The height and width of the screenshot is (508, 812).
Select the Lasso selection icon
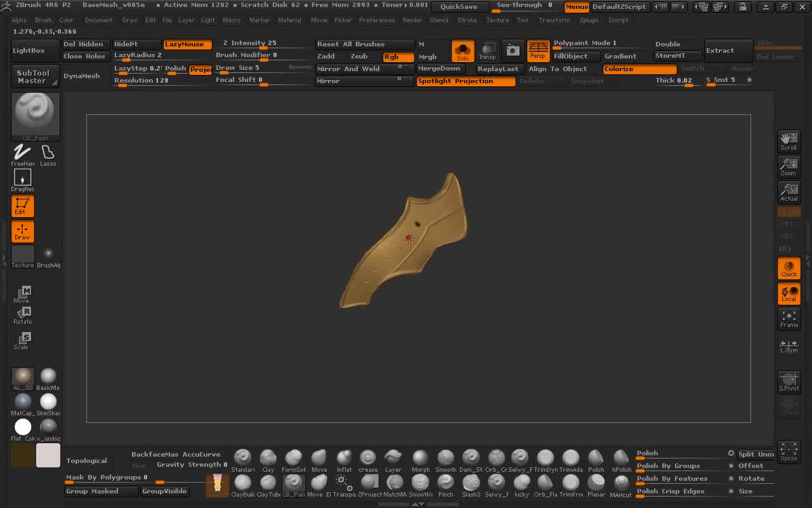tap(48, 154)
